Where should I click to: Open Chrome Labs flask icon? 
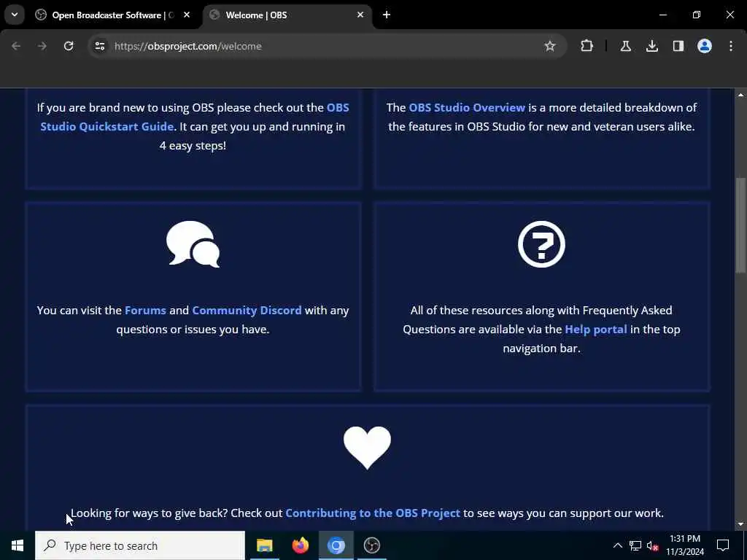[625, 46]
